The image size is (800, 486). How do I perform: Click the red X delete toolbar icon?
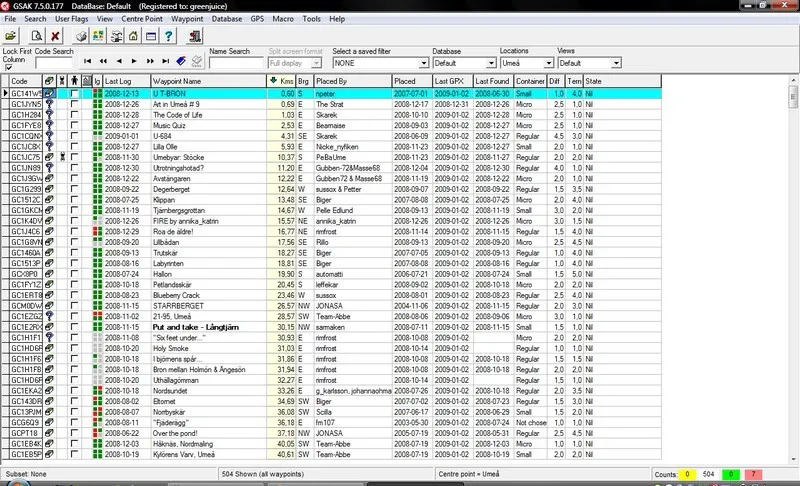[x=55, y=35]
